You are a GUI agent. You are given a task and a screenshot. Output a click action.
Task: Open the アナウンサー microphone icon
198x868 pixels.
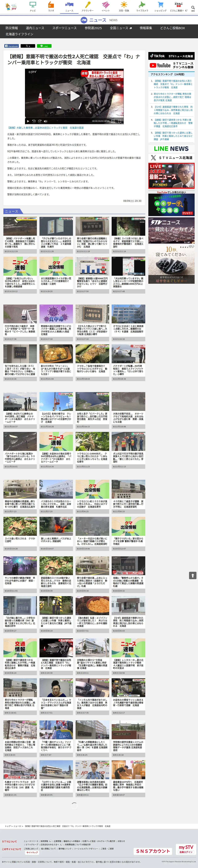(88, 6)
